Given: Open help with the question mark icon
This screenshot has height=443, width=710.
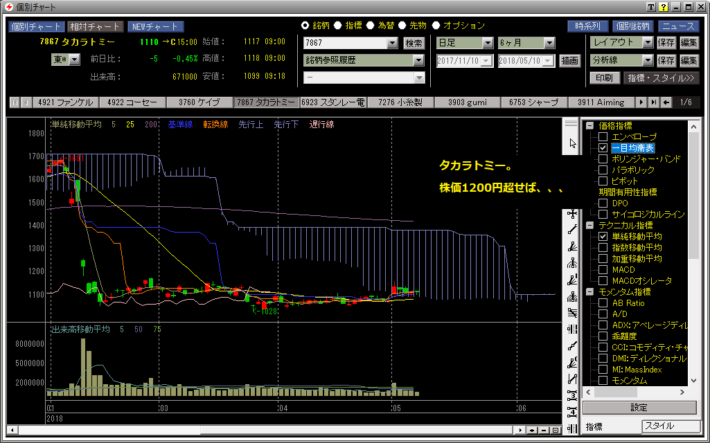Looking at the screenshot, I should click(663, 7).
